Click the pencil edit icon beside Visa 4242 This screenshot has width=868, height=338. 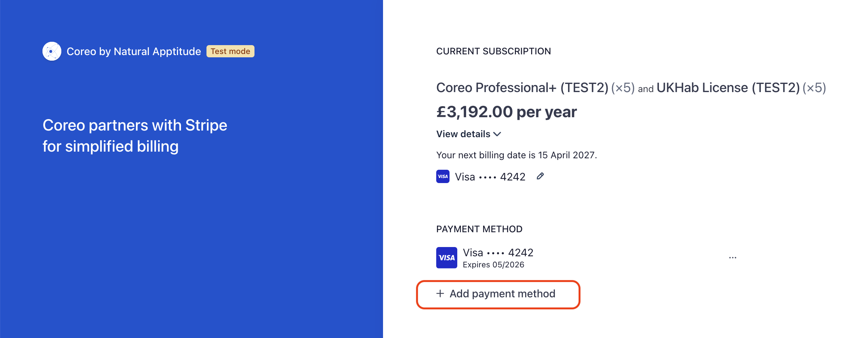pyautogui.click(x=540, y=176)
